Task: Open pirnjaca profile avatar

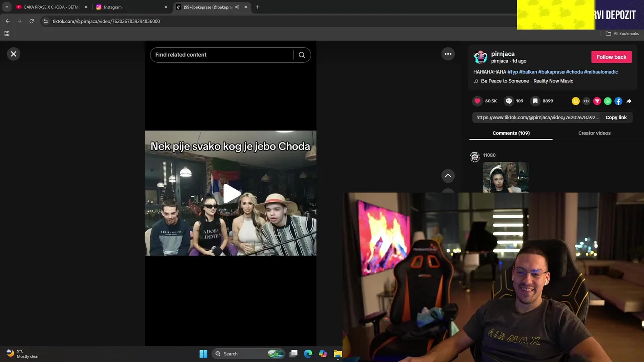Action: pyautogui.click(x=480, y=57)
